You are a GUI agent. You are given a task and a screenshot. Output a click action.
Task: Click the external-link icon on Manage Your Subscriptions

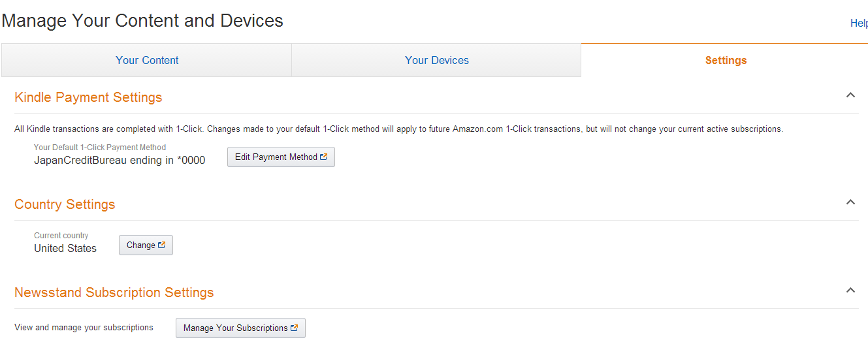pos(294,328)
